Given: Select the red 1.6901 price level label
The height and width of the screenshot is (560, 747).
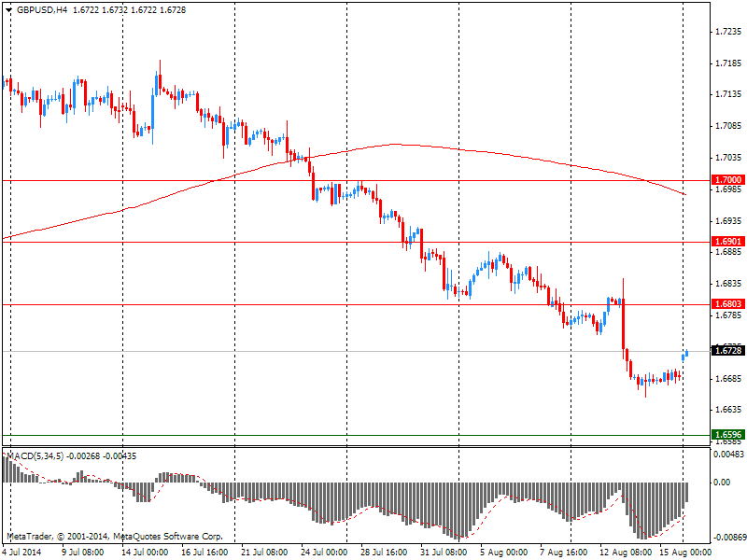Looking at the screenshot, I should [727, 242].
